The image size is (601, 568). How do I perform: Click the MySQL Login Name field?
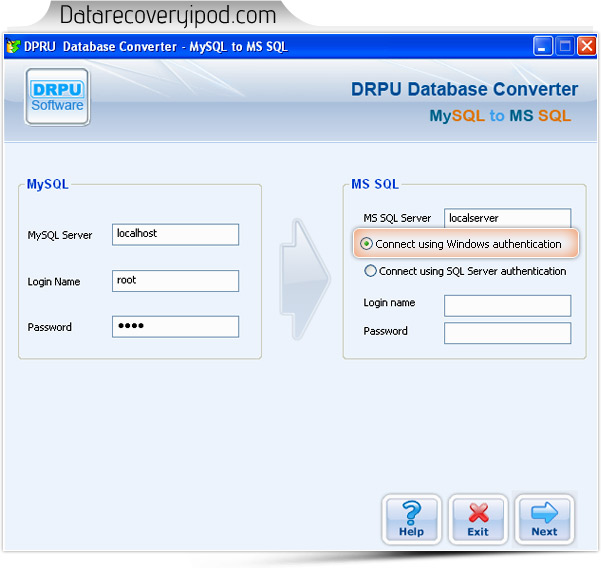pyautogui.click(x=176, y=281)
